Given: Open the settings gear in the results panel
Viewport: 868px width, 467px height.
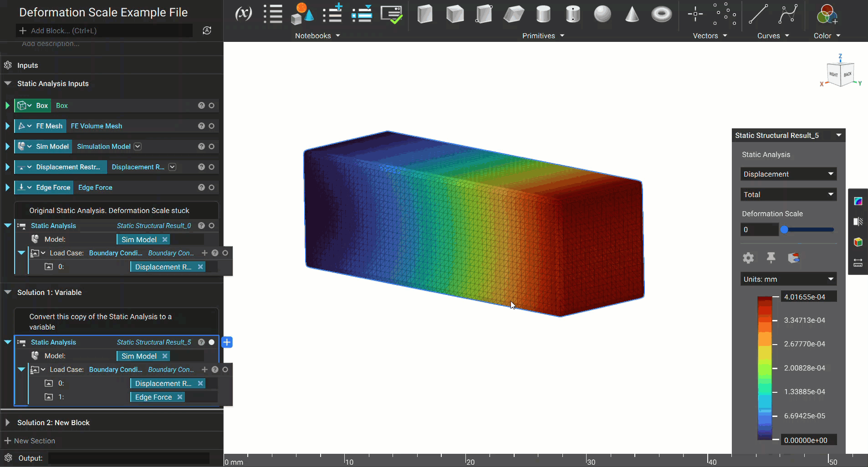Looking at the screenshot, I should point(748,258).
